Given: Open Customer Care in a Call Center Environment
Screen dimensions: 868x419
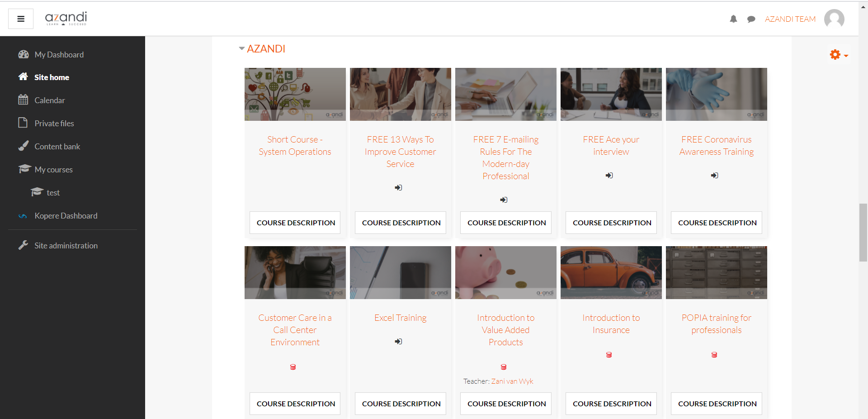Looking at the screenshot, I should click(x=295, y=330).
